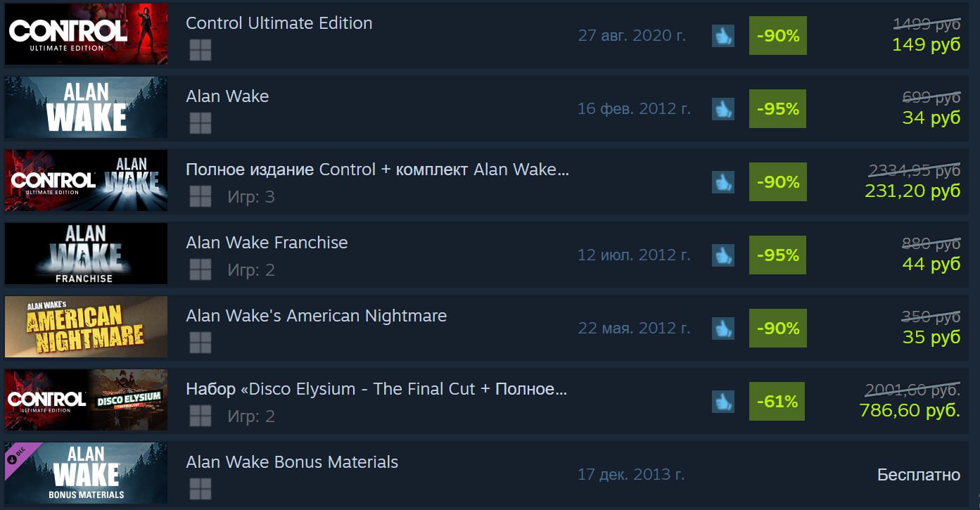
Task: Select the Alan Wake Bonus Materials DLC thumbnail
Action: 86,473
